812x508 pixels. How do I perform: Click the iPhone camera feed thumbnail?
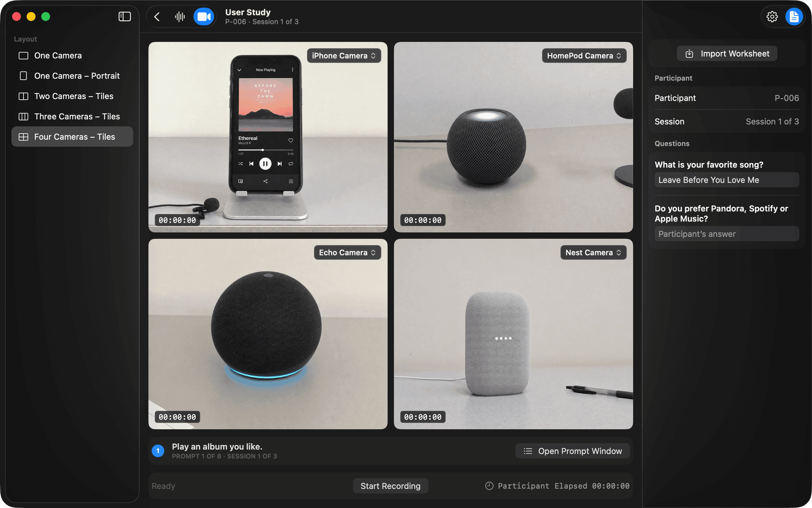(x=268, y=137)
